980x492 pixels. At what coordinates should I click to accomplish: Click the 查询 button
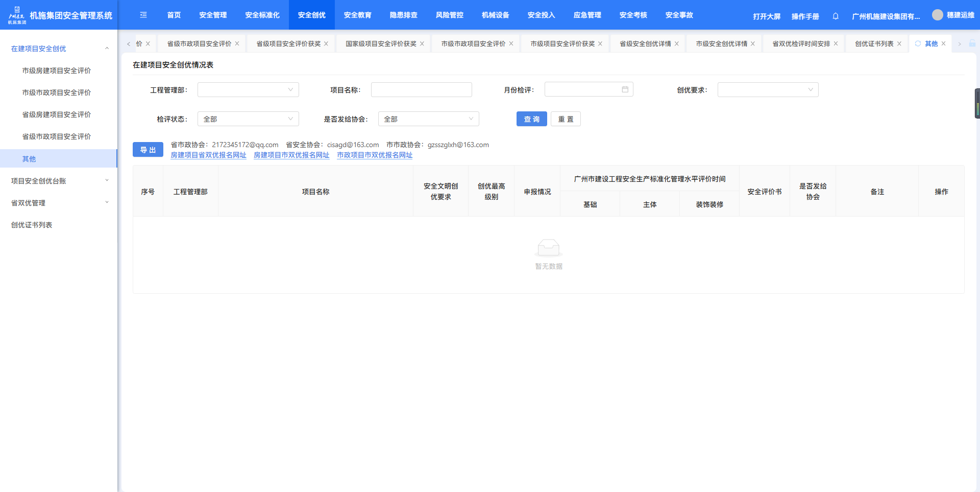pyautogui.click(x=531, y=119)
